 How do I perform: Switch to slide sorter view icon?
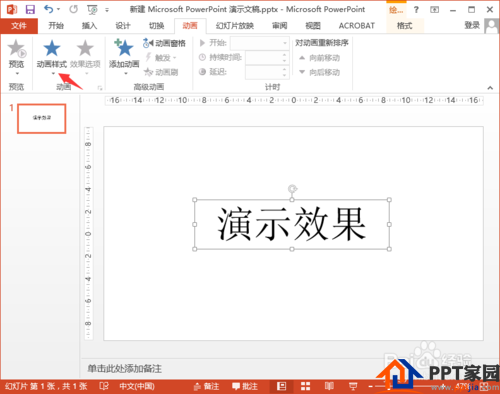point(305,386)
